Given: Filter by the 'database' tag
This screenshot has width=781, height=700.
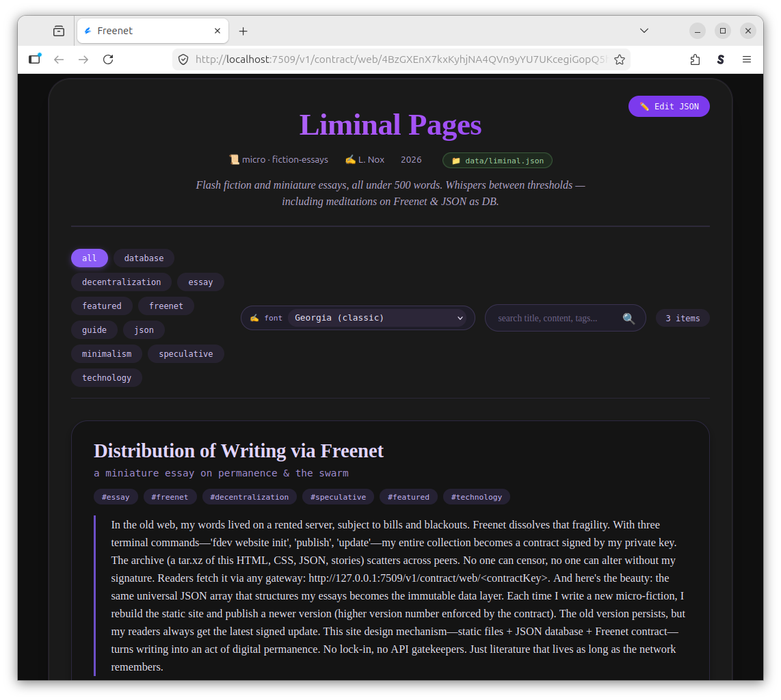Looking at the screenshot, I should (144, 258).
